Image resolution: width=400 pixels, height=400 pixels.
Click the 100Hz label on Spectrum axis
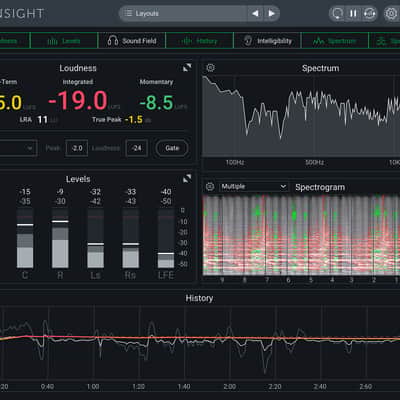pos(235,162)
